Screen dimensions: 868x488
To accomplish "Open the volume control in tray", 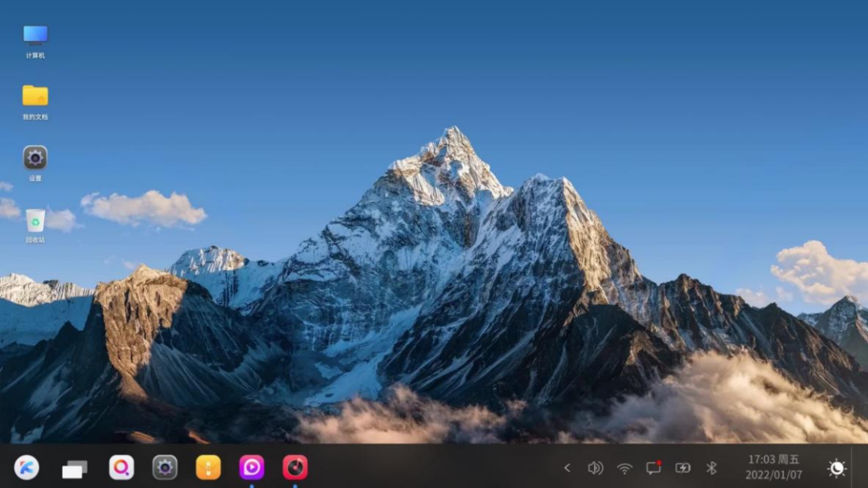I will (x=595, y=468).
